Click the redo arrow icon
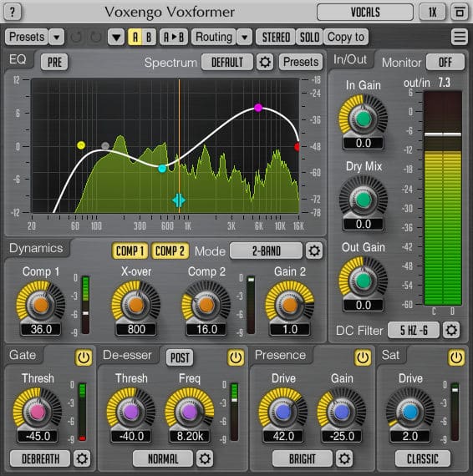473x476 pixels. coord(96,37)
